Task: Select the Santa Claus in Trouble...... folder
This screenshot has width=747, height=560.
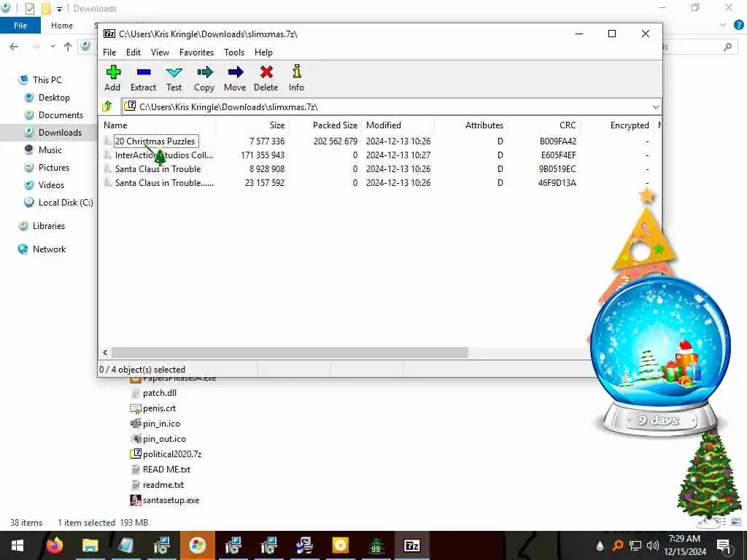Action: pyautogui.click(x=164, y=183)
